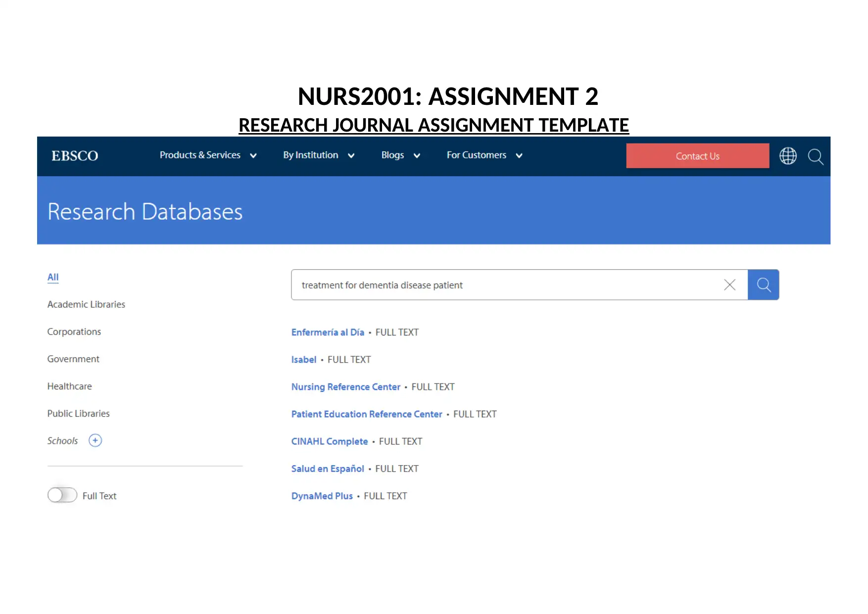This screenshot has width=868, height=614.
Task: Click the header search magnifier icon
Action: coord(816,157)
